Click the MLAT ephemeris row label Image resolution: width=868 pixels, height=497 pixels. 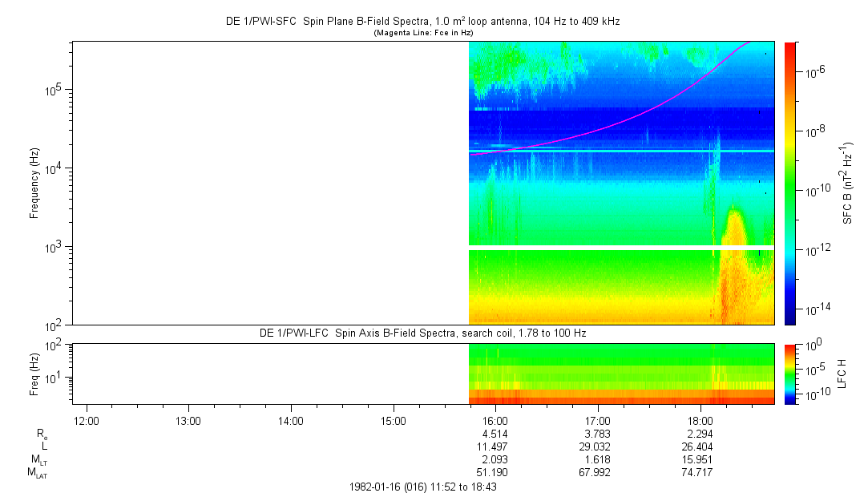(x=38, y=473)
